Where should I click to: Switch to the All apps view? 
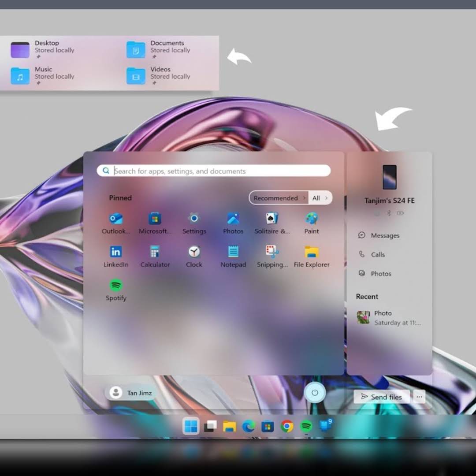(x=320, y=198)
